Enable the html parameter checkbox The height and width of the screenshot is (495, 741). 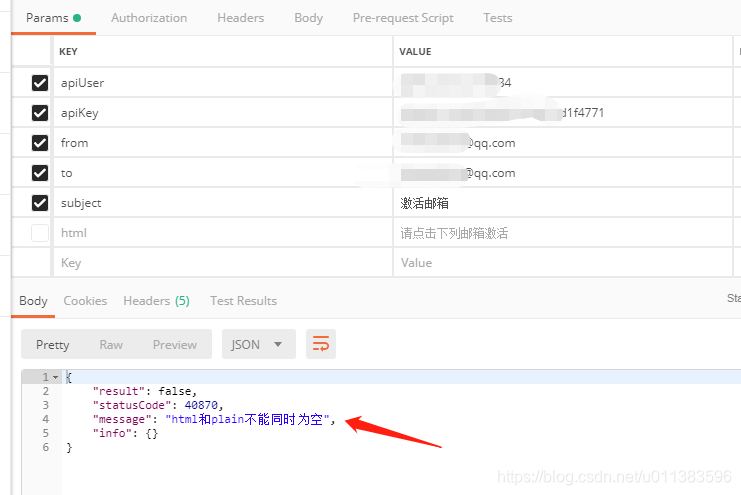(40, 233)
